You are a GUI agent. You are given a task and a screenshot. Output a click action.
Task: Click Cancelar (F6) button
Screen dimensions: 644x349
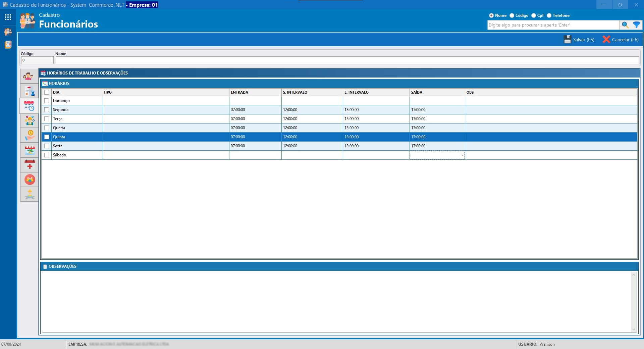point(621,40)
